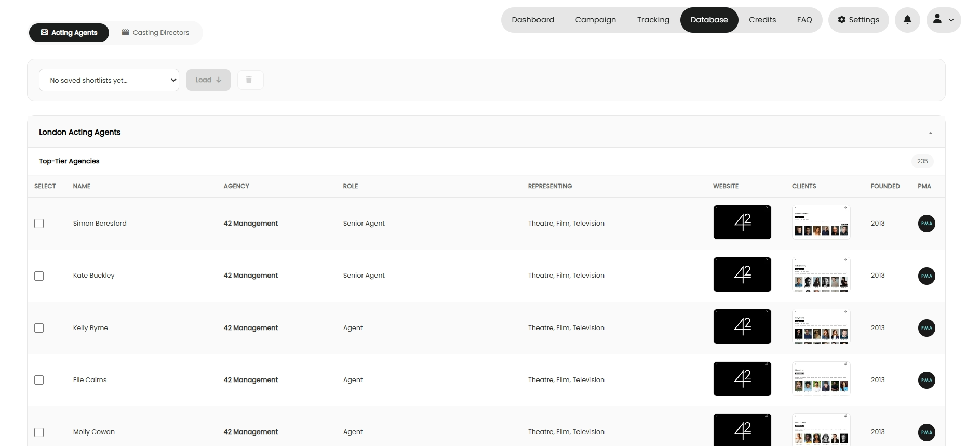
Task: Open the Campaign page
Action: [x=595, y=20]
